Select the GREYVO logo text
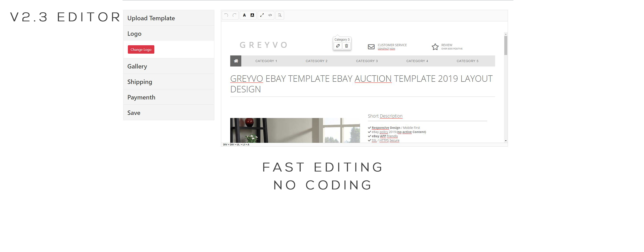Screen dimensions: 644x252 pyautogui.click(x=263, y=45)
